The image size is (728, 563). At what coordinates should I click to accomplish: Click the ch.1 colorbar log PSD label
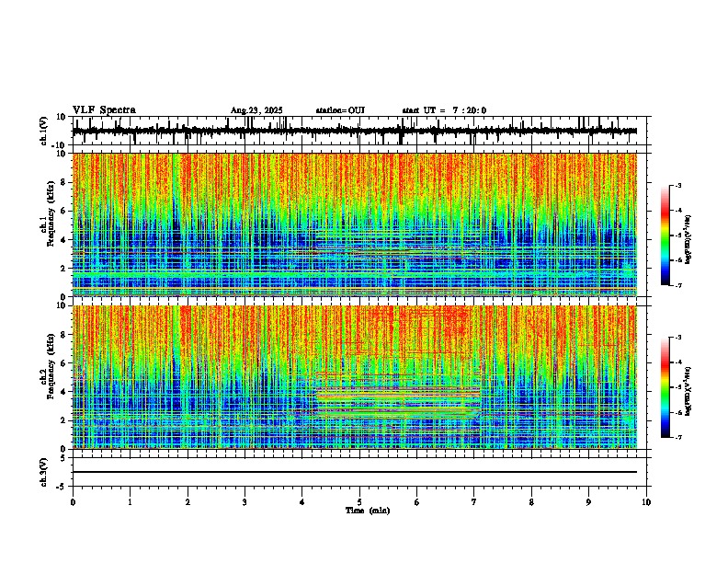(688, 239)
